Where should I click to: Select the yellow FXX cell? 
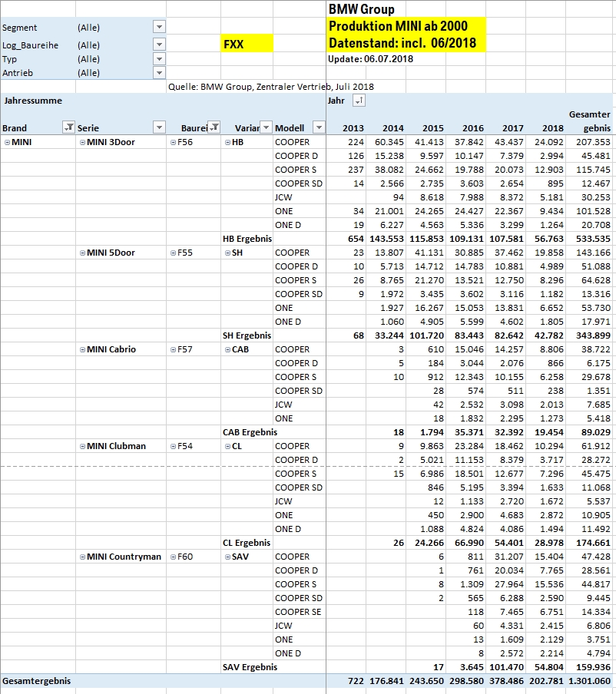[x=247, y=44]
